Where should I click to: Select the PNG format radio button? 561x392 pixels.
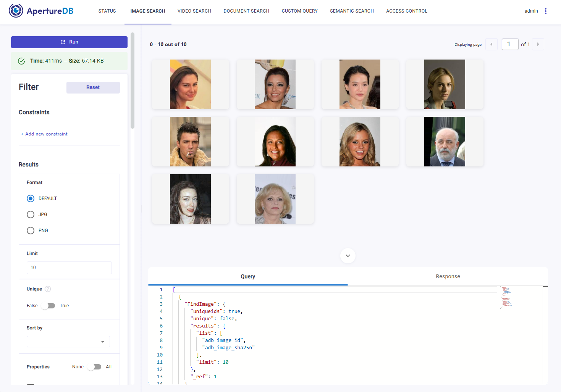tap(31, 231)
